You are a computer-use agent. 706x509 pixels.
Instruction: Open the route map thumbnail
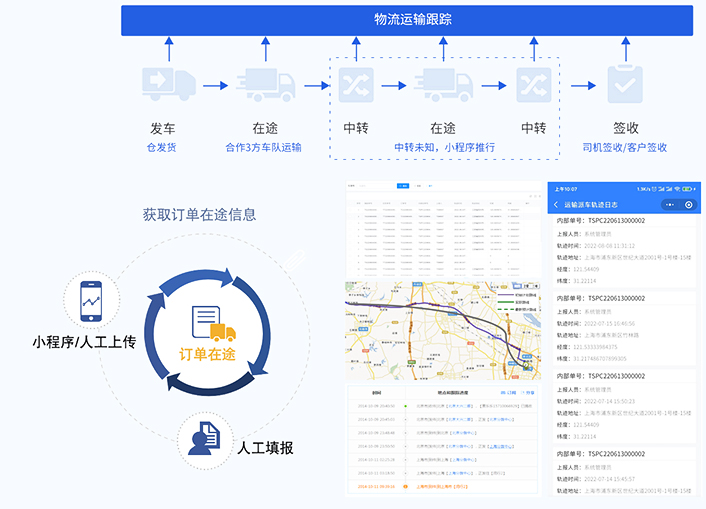[x=443, y=331]
